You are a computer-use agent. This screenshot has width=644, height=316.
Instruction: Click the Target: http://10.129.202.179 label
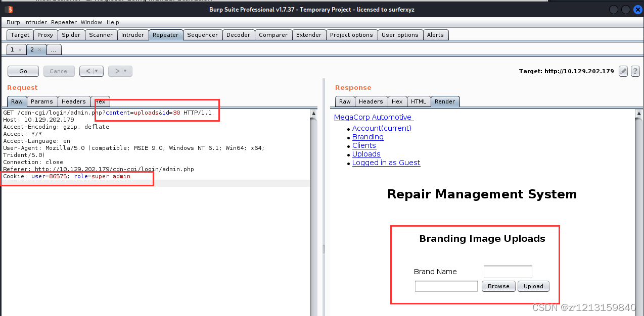[567, 71]
